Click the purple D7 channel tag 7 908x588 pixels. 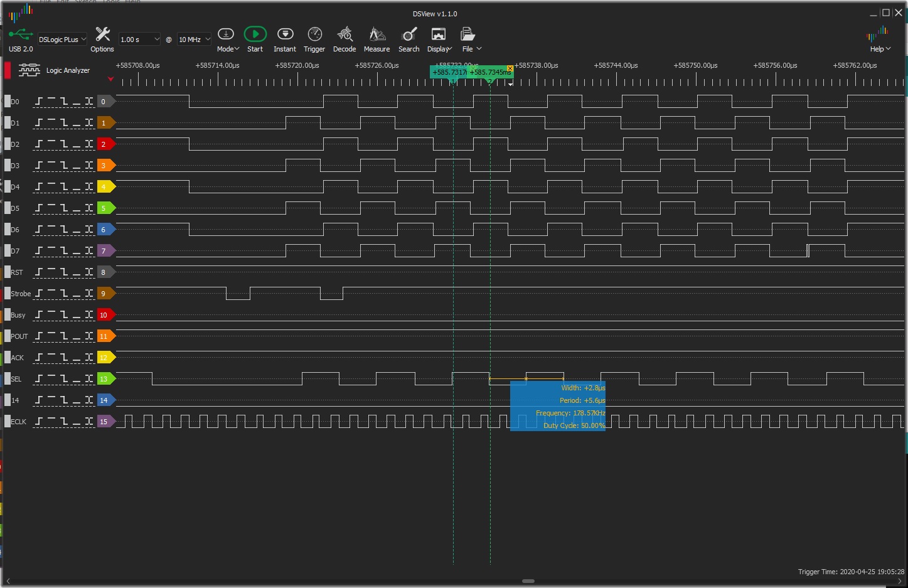[106, 251]
